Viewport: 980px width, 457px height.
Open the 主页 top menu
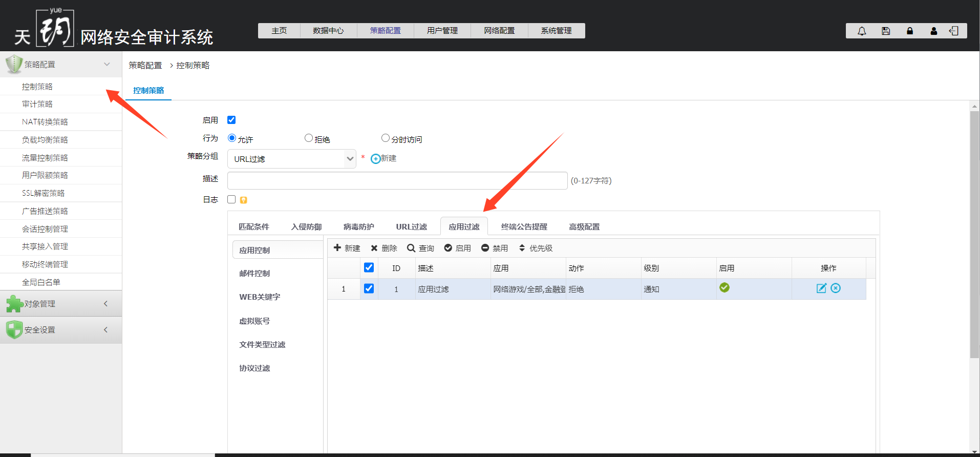pos(279,31)
